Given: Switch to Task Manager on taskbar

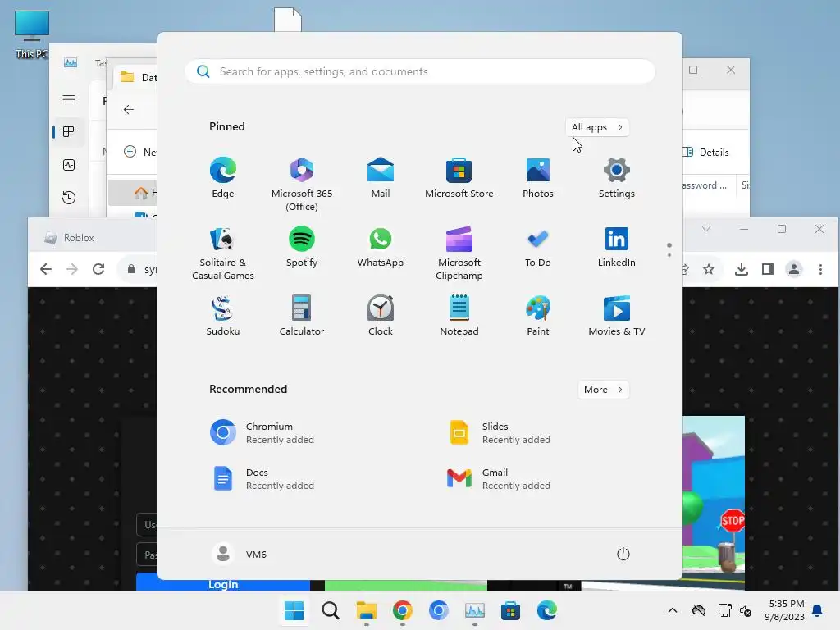Looking at the screenshot, I should (x=475, y=610).
